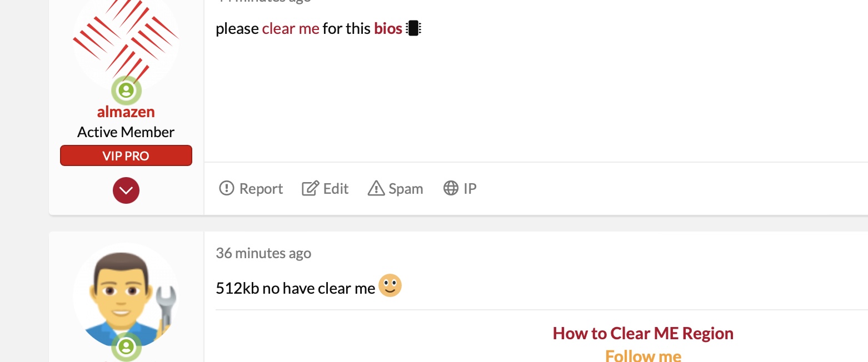Click online status badge on mechanic avatar

[x=127, y=348]
